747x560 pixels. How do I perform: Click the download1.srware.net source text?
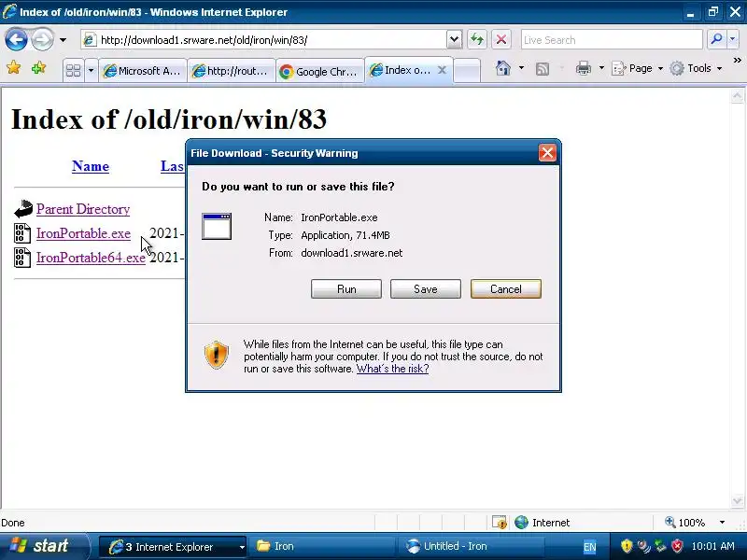(x=352, y=253)
